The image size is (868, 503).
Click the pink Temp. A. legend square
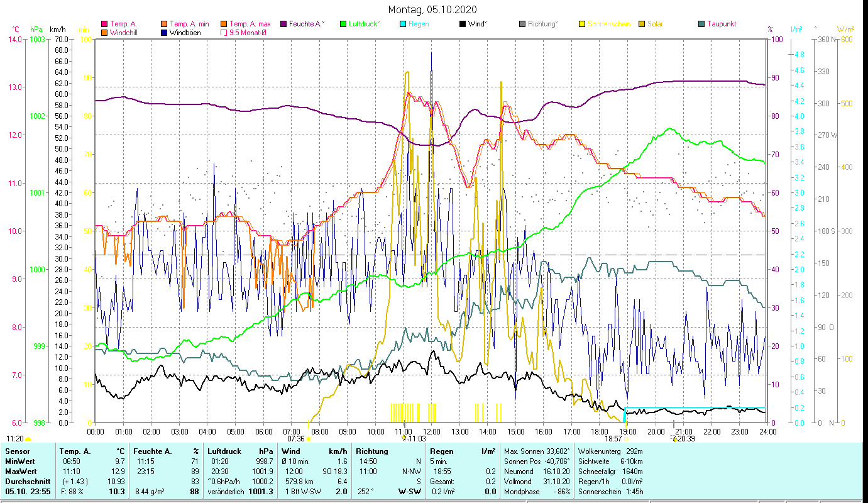point(104,24)
